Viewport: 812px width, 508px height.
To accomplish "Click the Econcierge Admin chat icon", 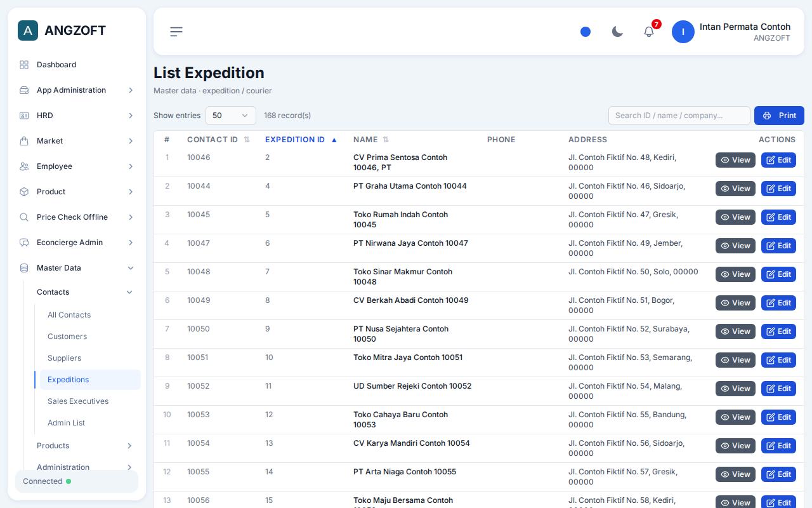I will click(24, 243).
